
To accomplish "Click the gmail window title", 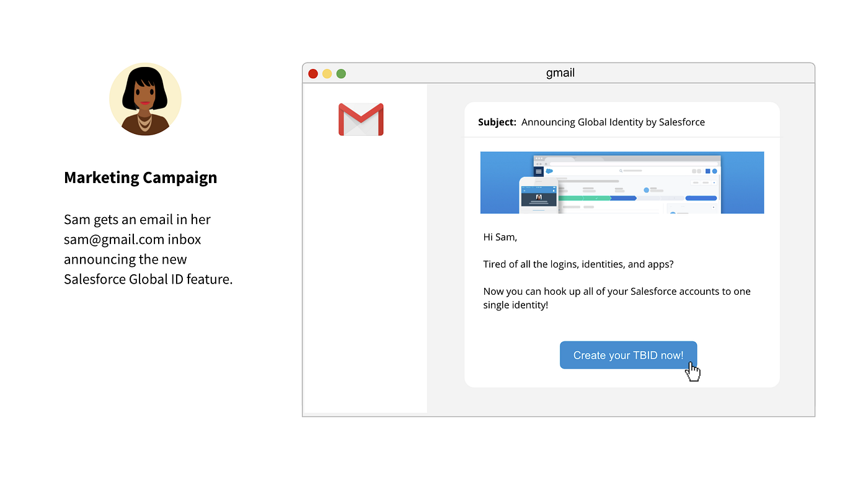I will tap(560, 73).
